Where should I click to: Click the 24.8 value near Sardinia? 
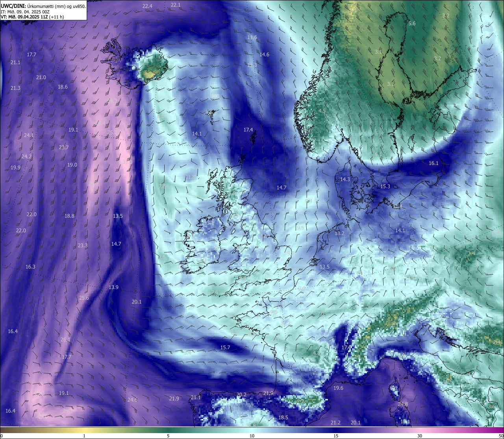[x=403, y=404]
